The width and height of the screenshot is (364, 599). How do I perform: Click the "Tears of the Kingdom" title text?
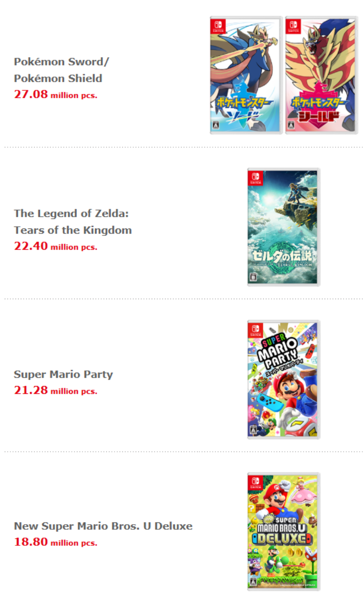pyautogui.click(x=73, y=230)
